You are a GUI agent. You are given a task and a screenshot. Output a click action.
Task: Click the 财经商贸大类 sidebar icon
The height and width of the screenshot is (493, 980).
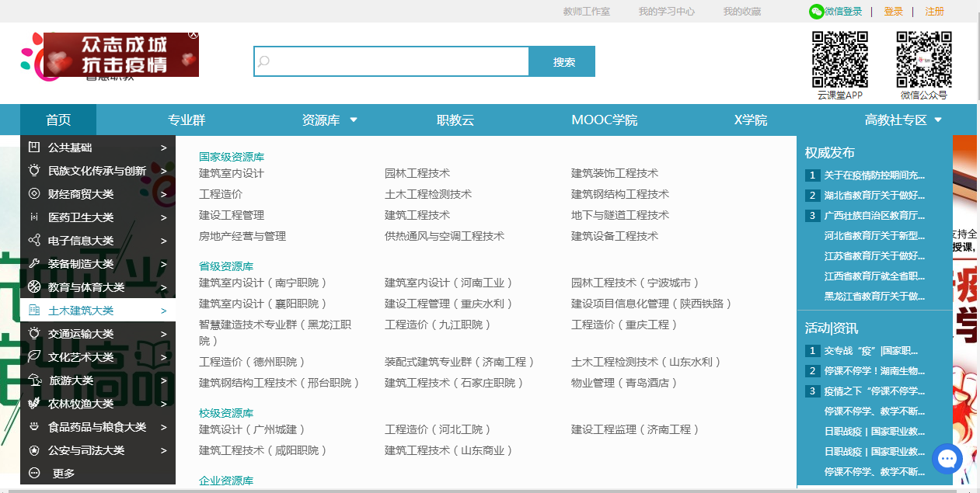34,194
